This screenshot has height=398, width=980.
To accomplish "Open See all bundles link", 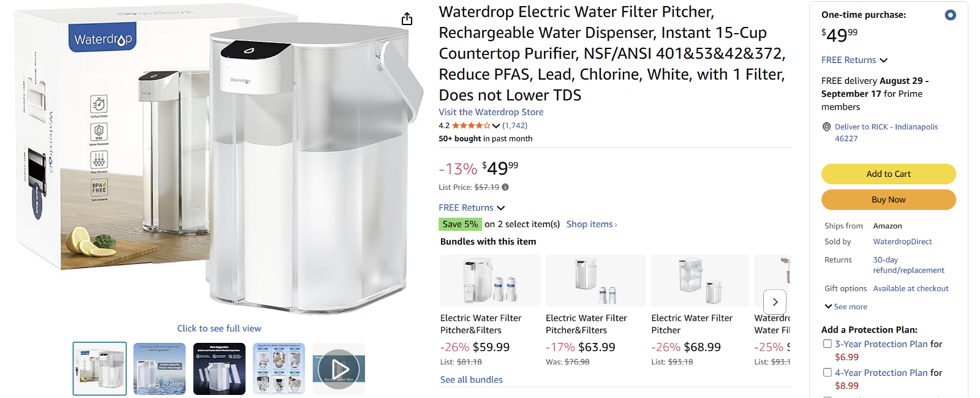I will 471,380.
